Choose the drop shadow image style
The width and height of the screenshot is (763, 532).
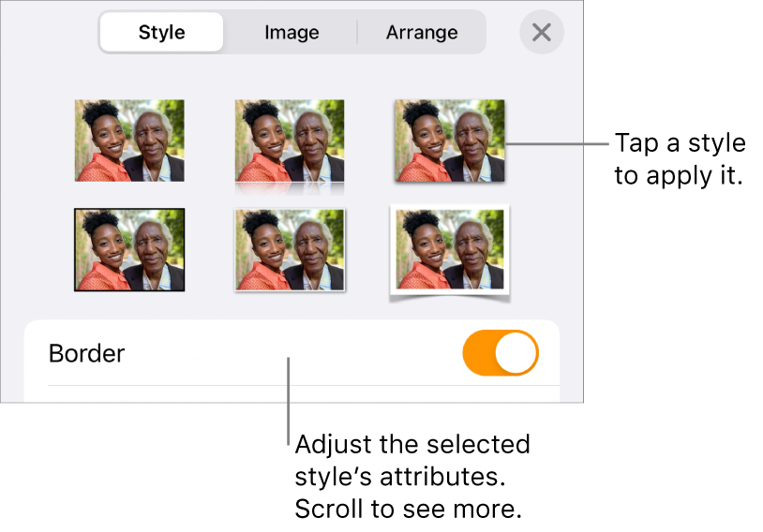[x=449, y=140]
